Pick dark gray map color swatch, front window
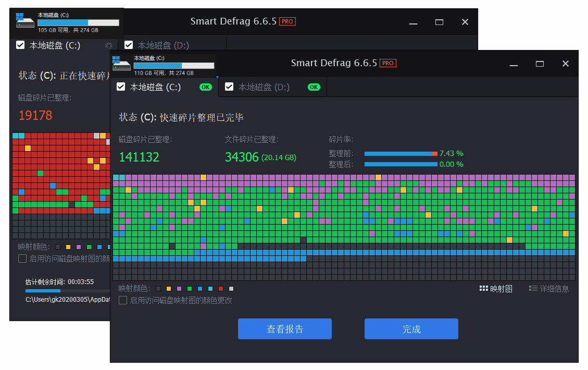 (158, 289)
